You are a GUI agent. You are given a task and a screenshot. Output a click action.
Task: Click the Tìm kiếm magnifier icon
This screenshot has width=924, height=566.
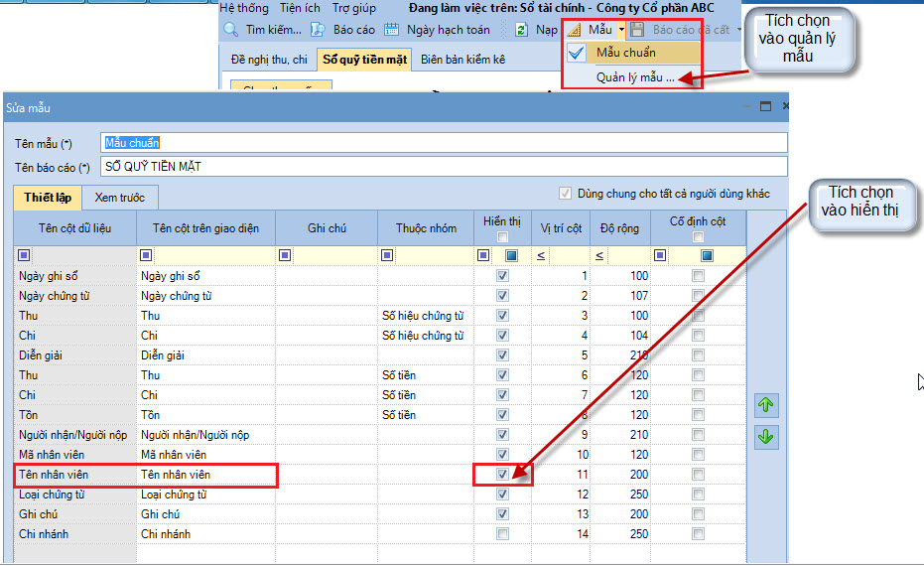pyautogui.click(x=231, y=30)
